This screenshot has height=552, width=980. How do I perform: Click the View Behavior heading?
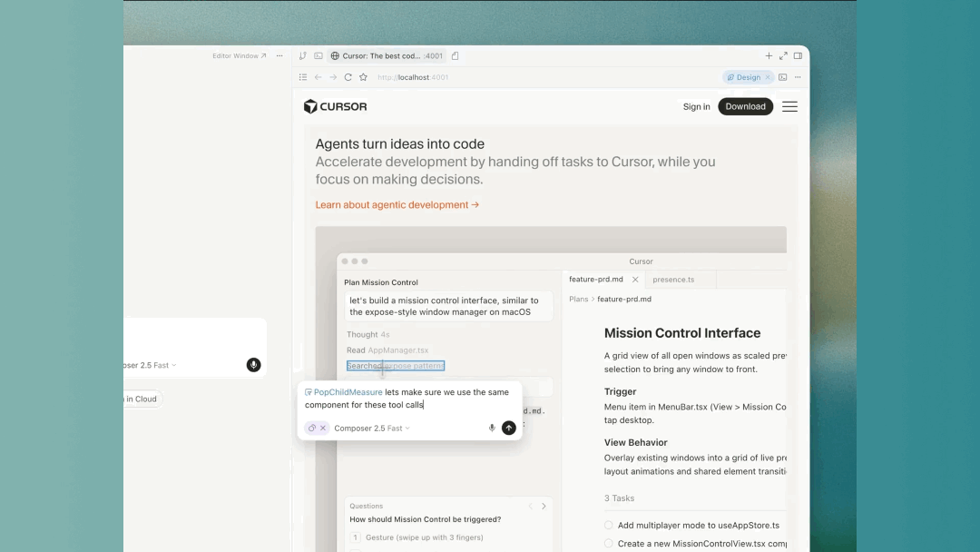click(635, 442)
